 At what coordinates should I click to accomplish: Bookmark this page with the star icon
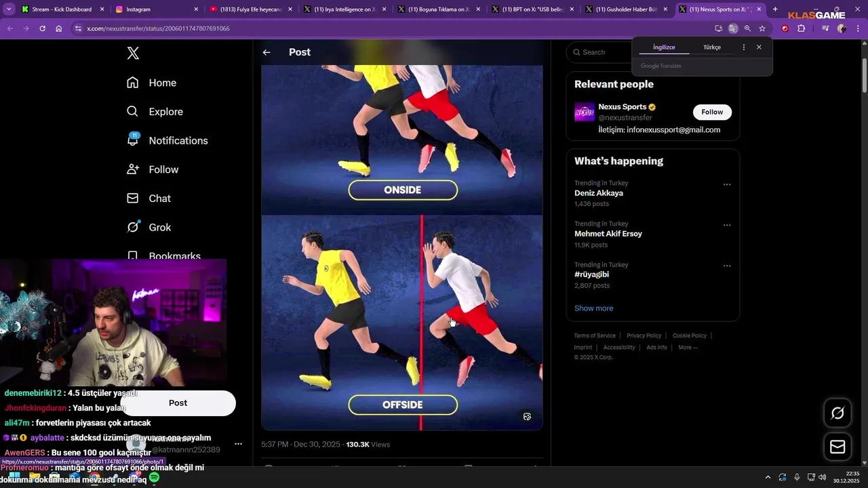[762, 28]
